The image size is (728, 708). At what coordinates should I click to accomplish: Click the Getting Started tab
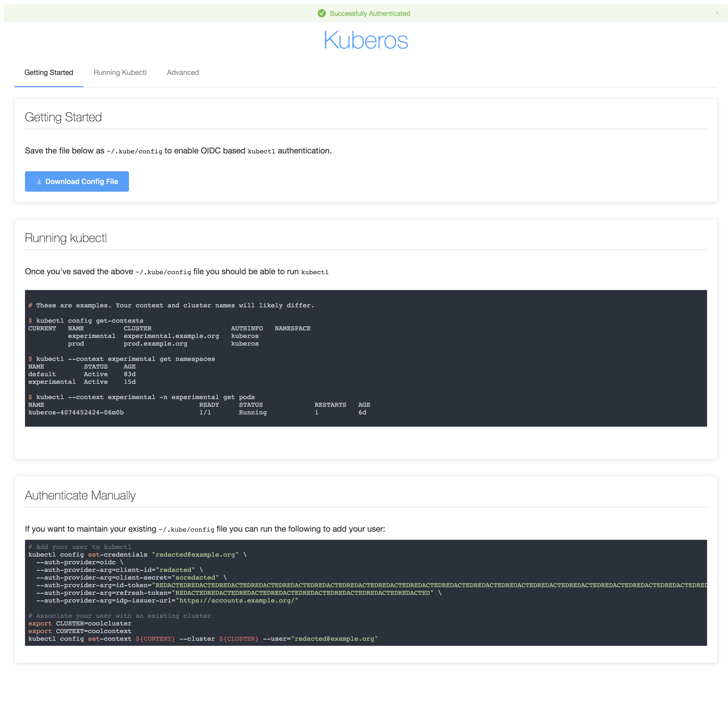(49, 72)
